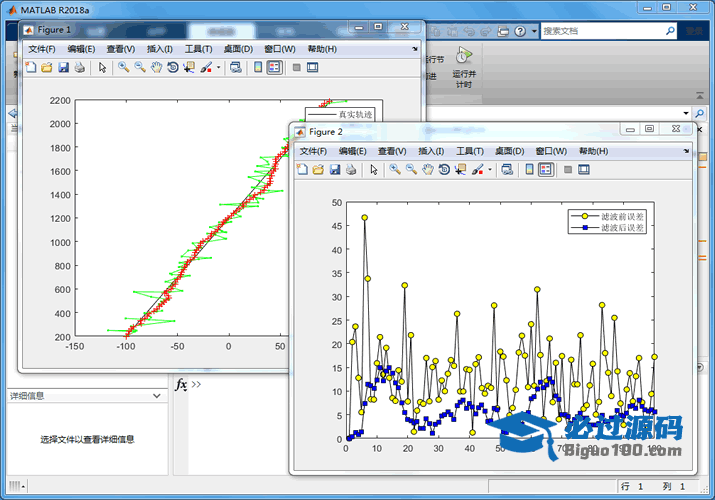
Task: Expand the Brush color dropdown arrow in Figure 2
Action: click(490, 170)
